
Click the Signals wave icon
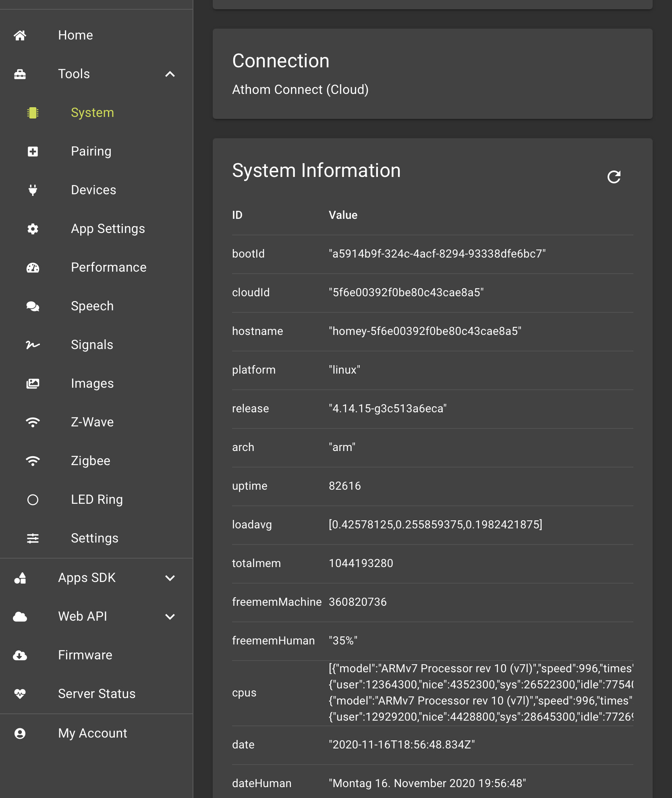pos(33,345)
